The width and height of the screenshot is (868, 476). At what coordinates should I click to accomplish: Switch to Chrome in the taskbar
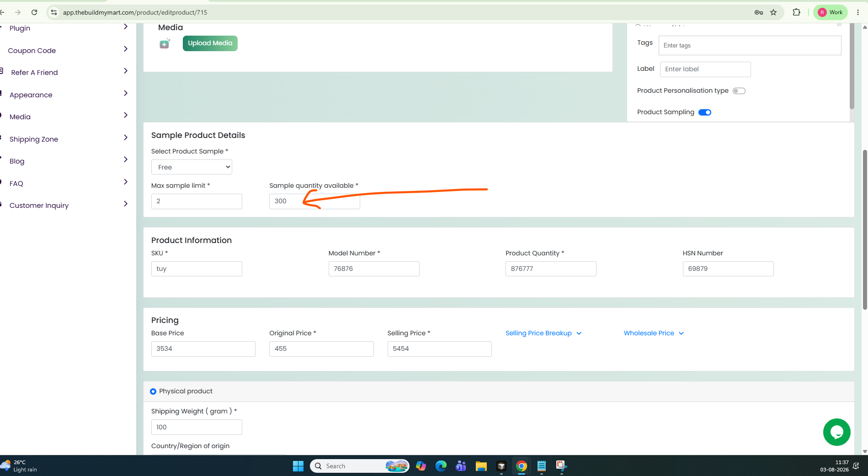[522, 466]
